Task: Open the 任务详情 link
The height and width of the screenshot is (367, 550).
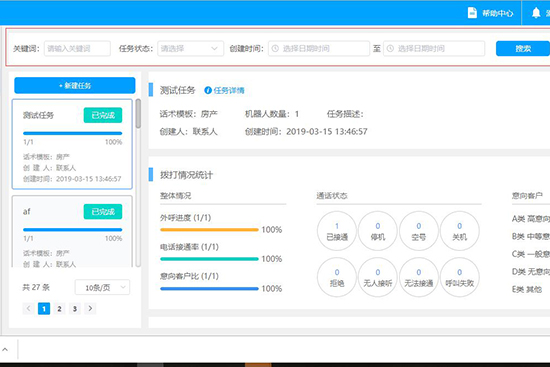Action: [x=229, y=91]
